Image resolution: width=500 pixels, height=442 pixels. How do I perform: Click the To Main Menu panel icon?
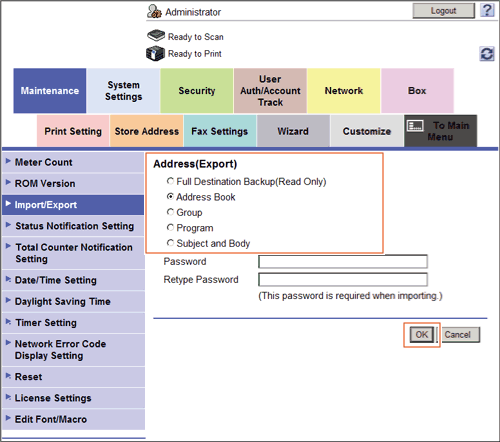[415, 126]
